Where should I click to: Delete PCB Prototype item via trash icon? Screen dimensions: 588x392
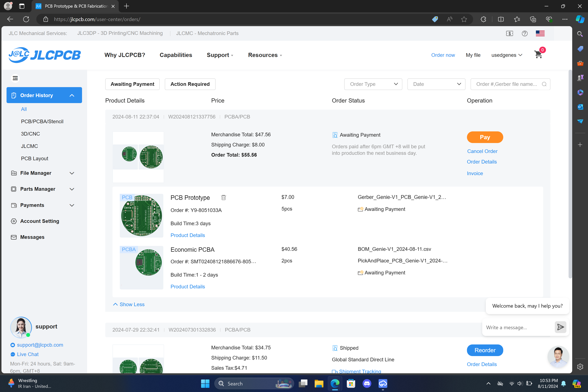point(224,197)
